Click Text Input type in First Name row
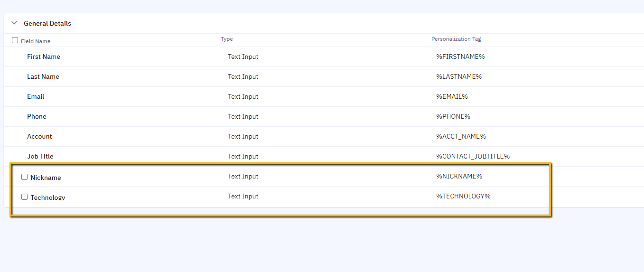Screen dimensions: 644x272 click(x=243, y=56)
